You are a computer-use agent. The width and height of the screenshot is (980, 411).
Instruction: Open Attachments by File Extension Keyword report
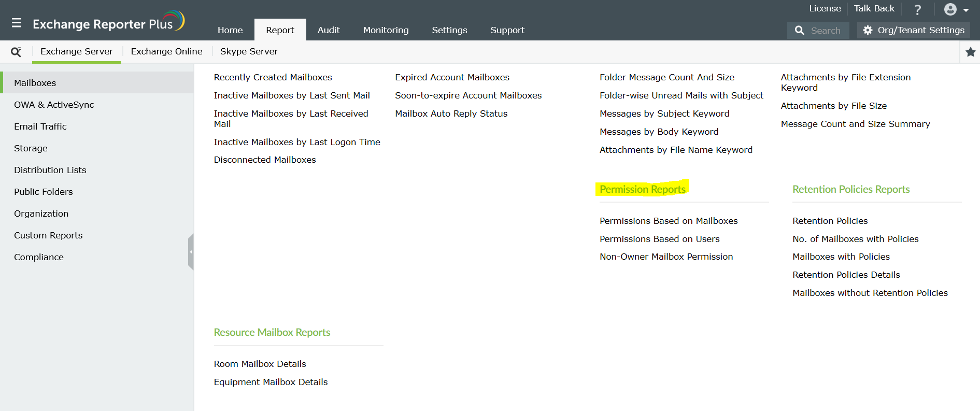click(x=846, y=82)
